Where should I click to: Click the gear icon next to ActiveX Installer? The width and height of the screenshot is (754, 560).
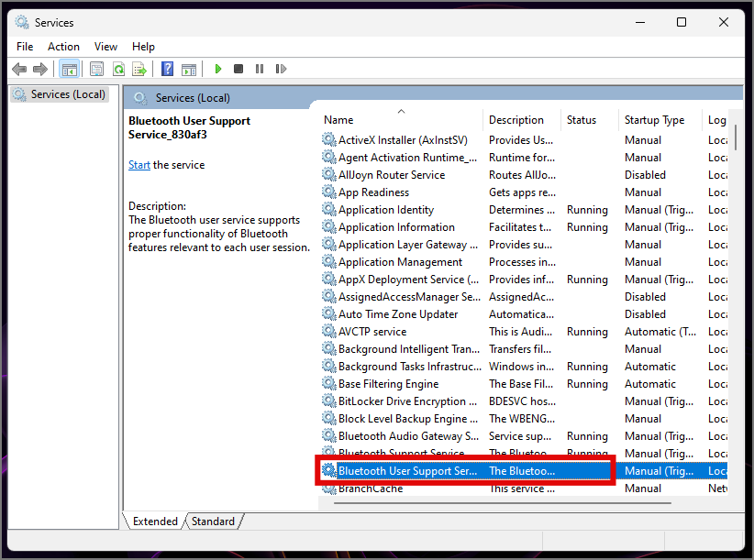[x=329, y=139]
